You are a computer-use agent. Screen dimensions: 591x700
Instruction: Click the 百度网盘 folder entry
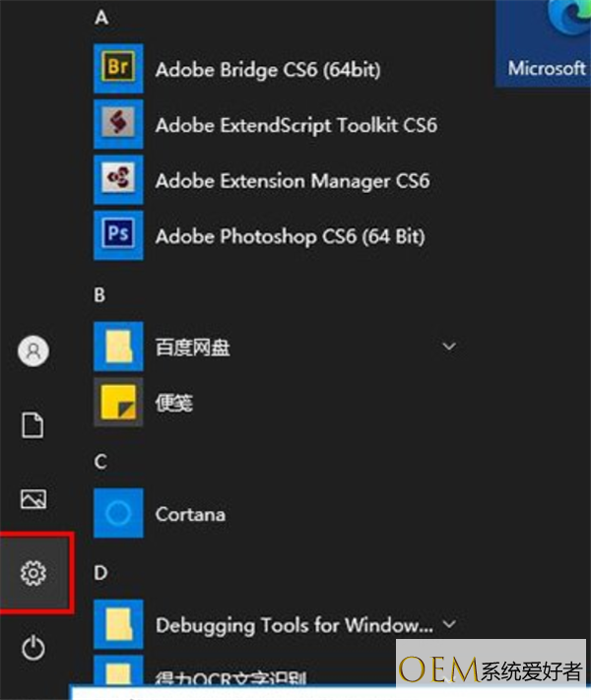(x=193, y=348)
